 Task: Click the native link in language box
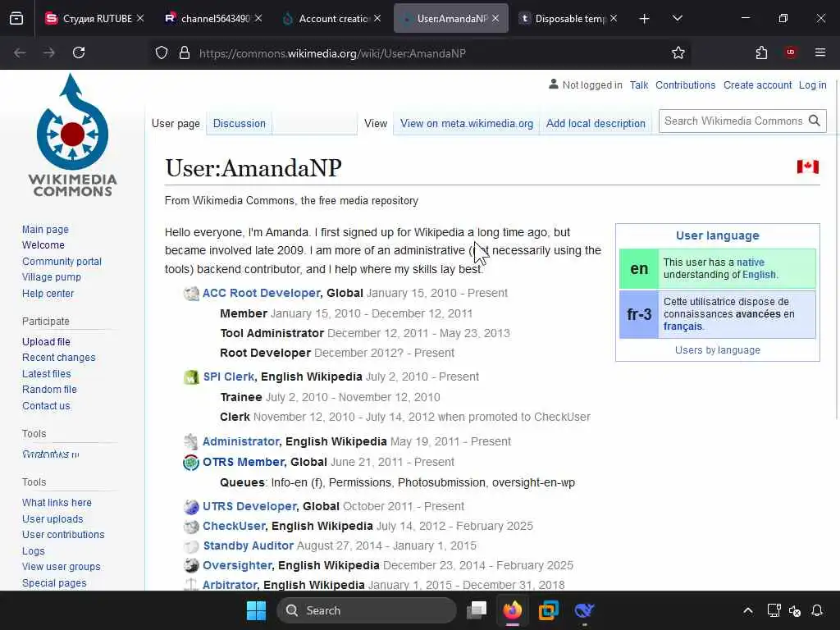pyautogui.click(x=750, y=262)
